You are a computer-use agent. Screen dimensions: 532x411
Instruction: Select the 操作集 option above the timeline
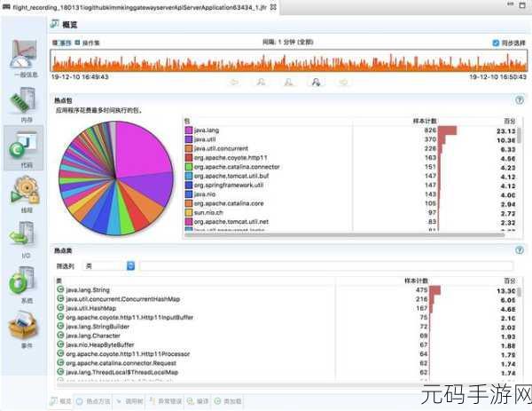87,43
